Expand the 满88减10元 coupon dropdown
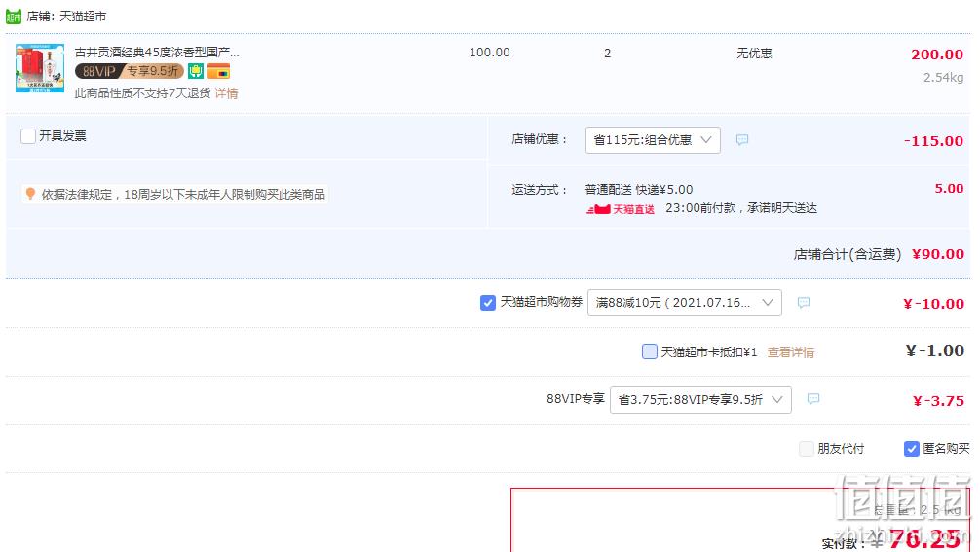Viewport: 980px width, 552px height. pyautogui.click(x=685, y=303)
